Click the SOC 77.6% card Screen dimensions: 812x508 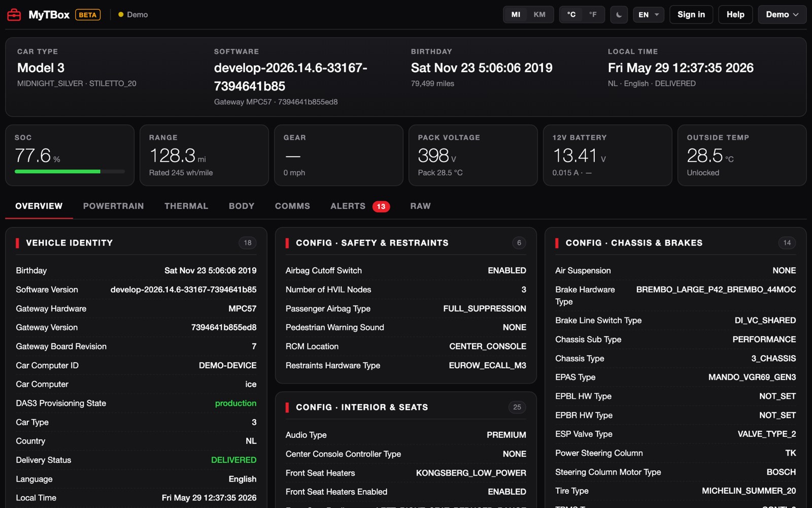pos(70,155)
